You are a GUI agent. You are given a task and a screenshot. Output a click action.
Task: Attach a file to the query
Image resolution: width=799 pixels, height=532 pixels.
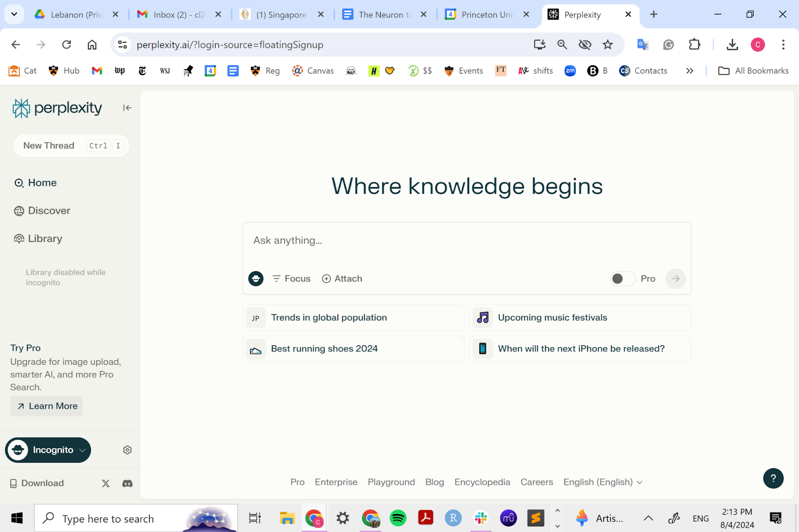[x=342, y=278]
